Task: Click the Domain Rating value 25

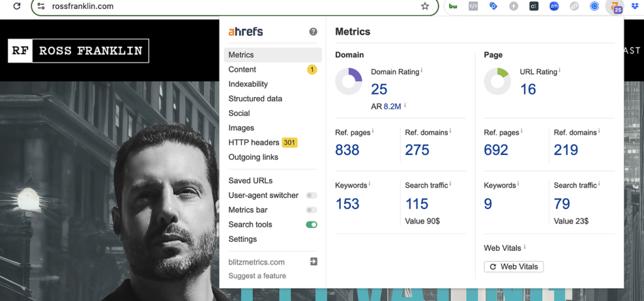Action: 379,89
